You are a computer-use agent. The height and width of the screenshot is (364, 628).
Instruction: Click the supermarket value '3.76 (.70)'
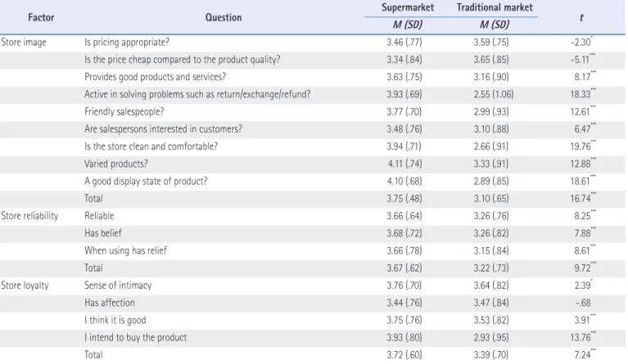click(x=404, y=285)
